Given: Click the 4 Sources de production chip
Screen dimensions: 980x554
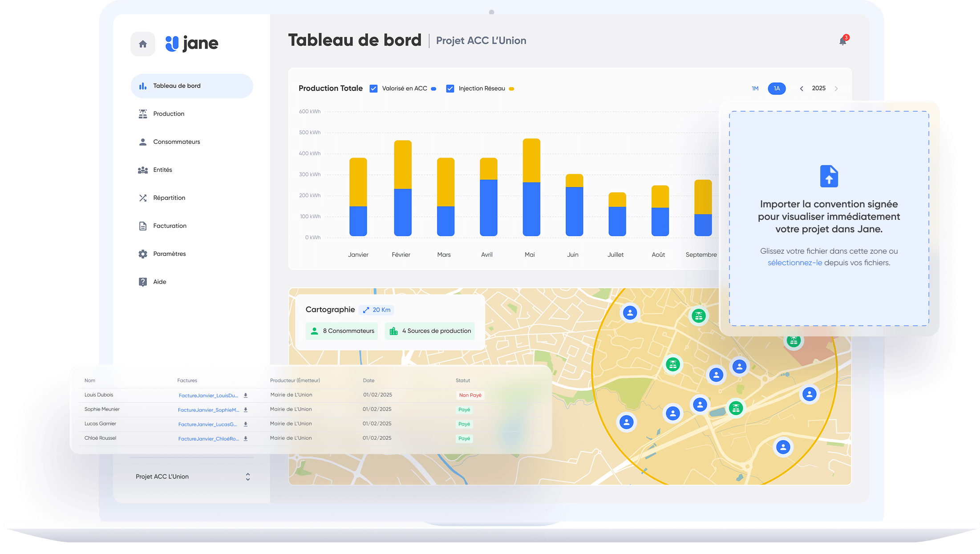Looking at the screenshot, I should click(429, 331).
